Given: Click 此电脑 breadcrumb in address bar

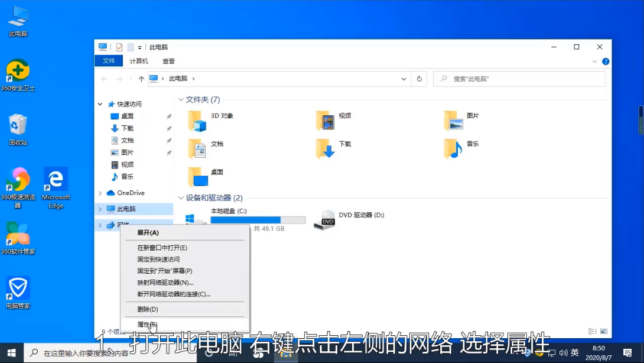Looking at the screenshot, I should coord(178,79).
